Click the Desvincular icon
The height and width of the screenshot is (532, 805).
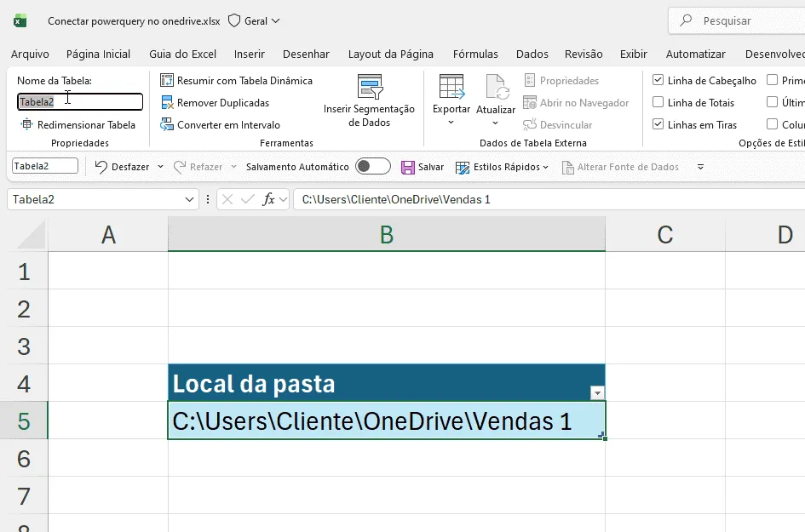(x=530, y=124)
